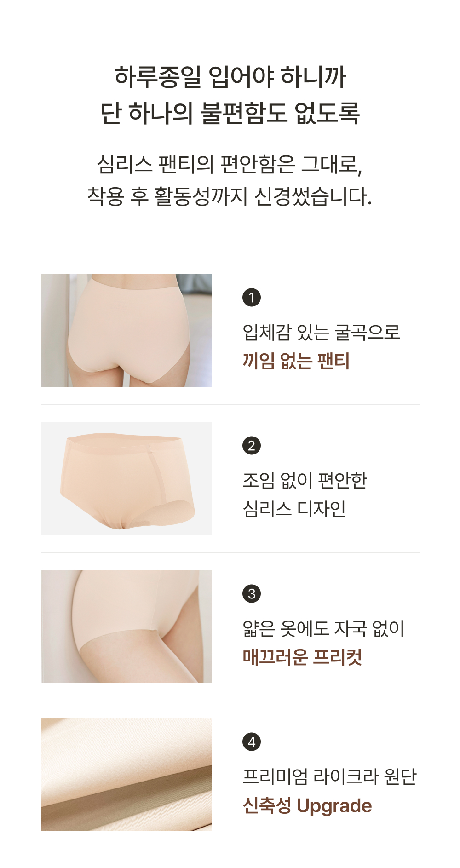Click the text 얇은 옷에도 자국 없이
The width and height of the screenshot is (460, 868).
coord(324,628)
